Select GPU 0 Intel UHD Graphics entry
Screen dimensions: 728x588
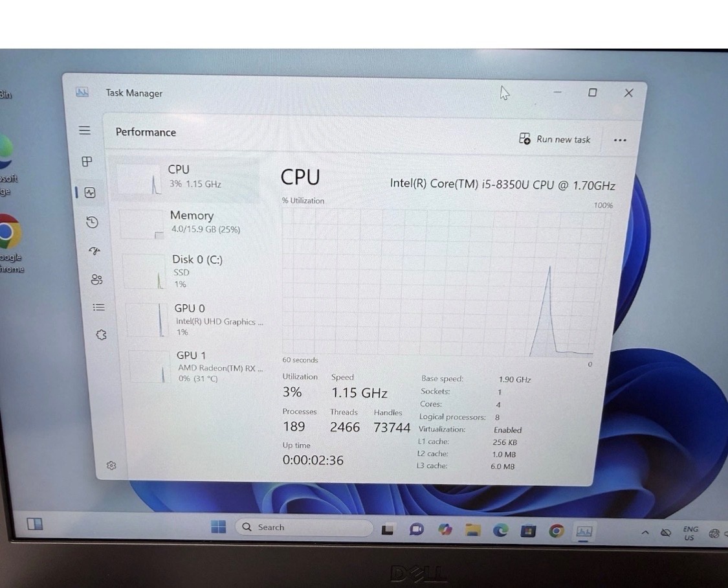[x=195, y=319]
